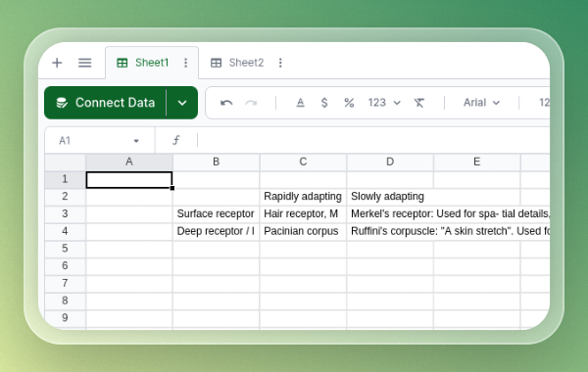Select row 5 header

point(65,249)
